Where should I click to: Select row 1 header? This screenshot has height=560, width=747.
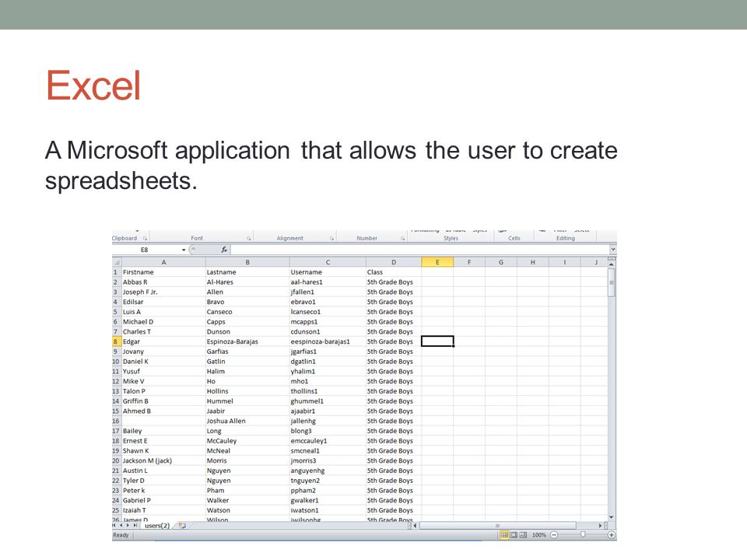click(x=116, y=272)
